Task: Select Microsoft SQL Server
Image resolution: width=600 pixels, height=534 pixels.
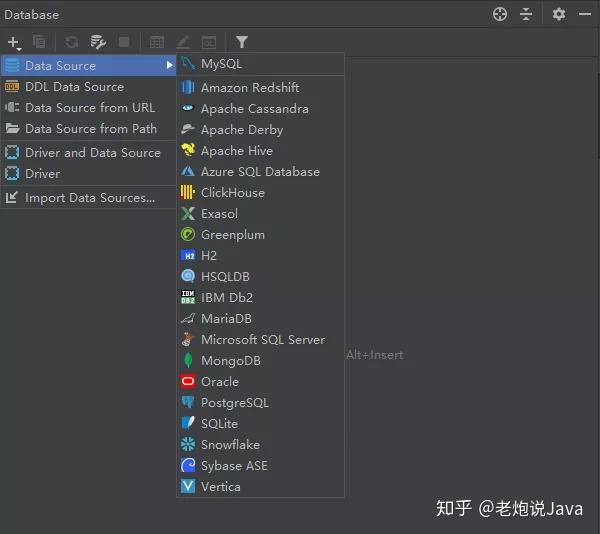Action: (260, 340)
